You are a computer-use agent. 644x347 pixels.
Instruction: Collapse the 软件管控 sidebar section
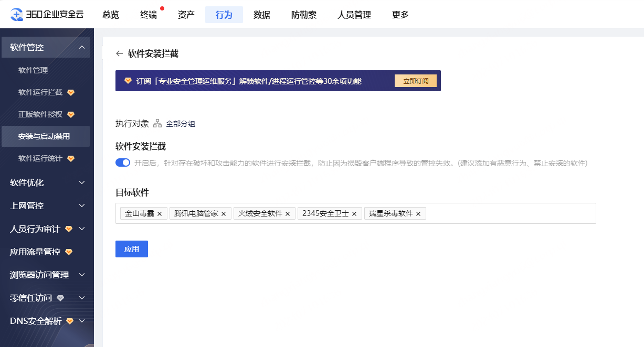point(82,47)
